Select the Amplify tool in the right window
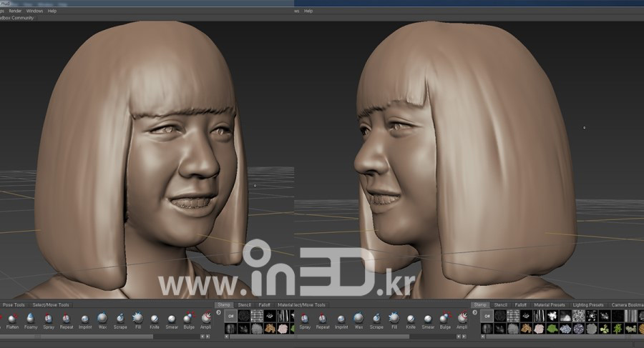This screenshot has width=644, height=348. tap(462, 321)
